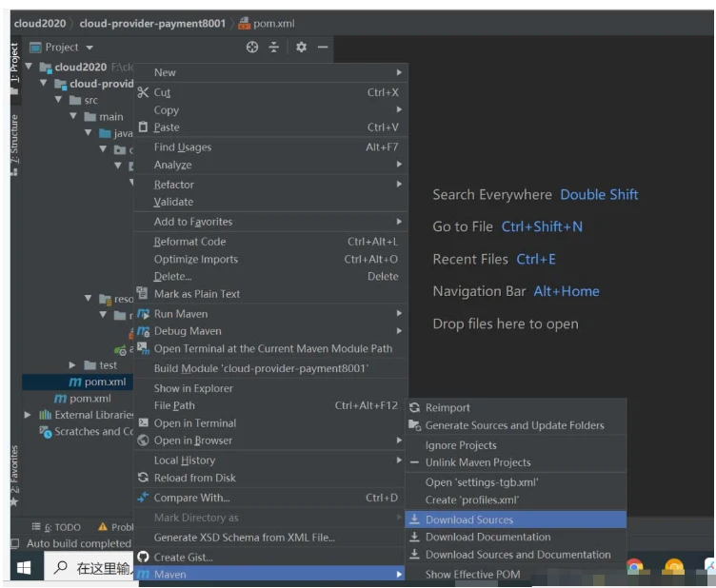Click the GitHub icon beside Create Gist
The width and height of the screenshot is (716, 588).
143,557
